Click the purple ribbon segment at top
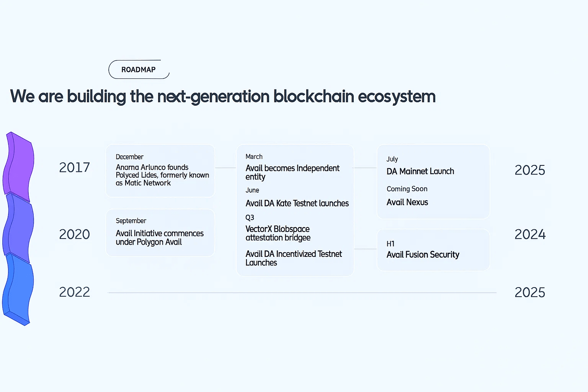 pos(19,167)
